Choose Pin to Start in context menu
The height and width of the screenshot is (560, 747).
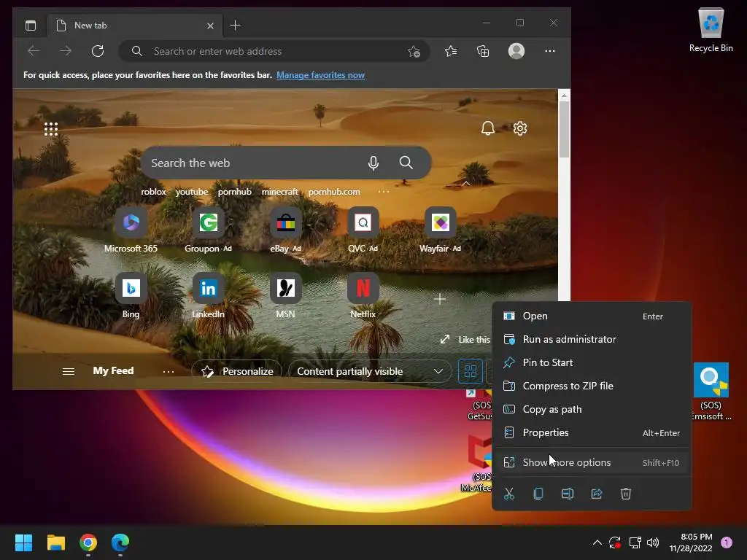coord(592,362)
